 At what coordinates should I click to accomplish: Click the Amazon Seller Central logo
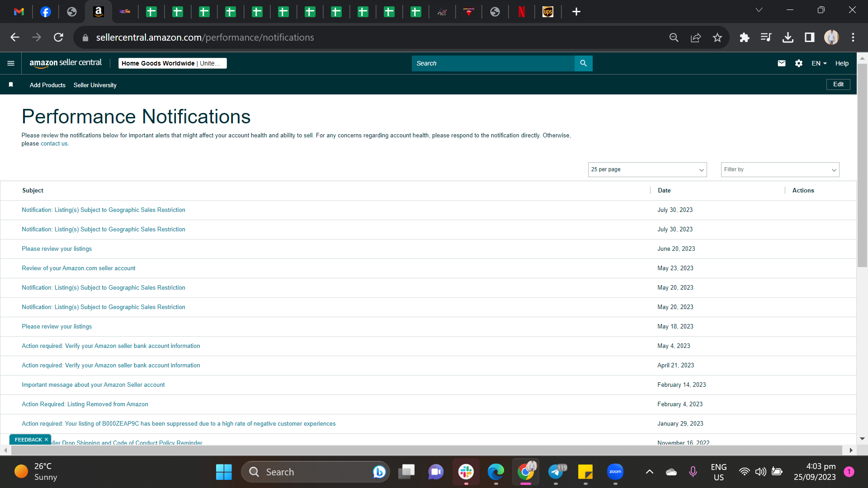click(66, 63)
